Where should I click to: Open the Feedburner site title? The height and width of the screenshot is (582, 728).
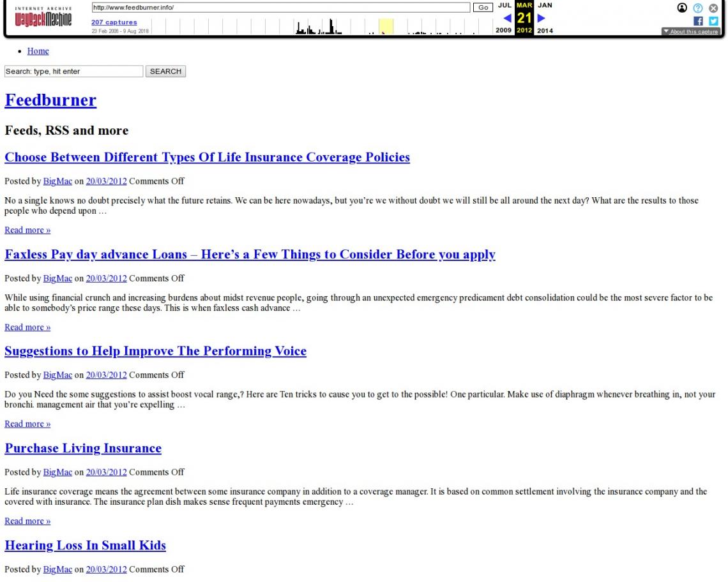[x=50, y=100]
